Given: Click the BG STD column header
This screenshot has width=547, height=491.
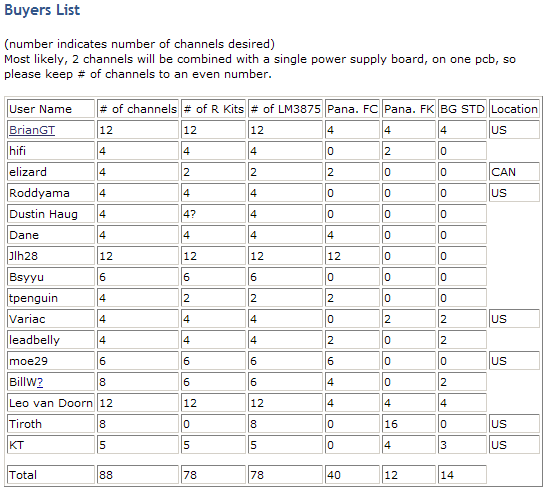Looking at the screenshot, I should point(462,109).
